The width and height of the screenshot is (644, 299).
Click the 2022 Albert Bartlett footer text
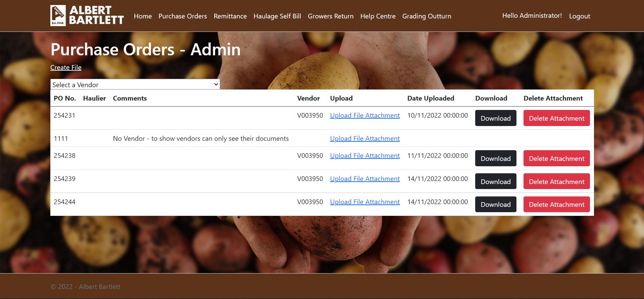pos(85,287)
